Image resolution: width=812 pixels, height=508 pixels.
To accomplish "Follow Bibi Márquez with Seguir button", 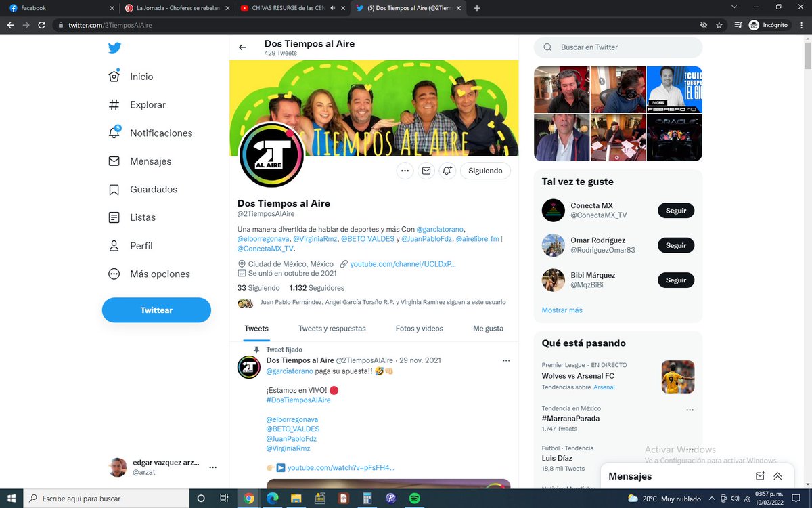I will (x=676, y=280).
